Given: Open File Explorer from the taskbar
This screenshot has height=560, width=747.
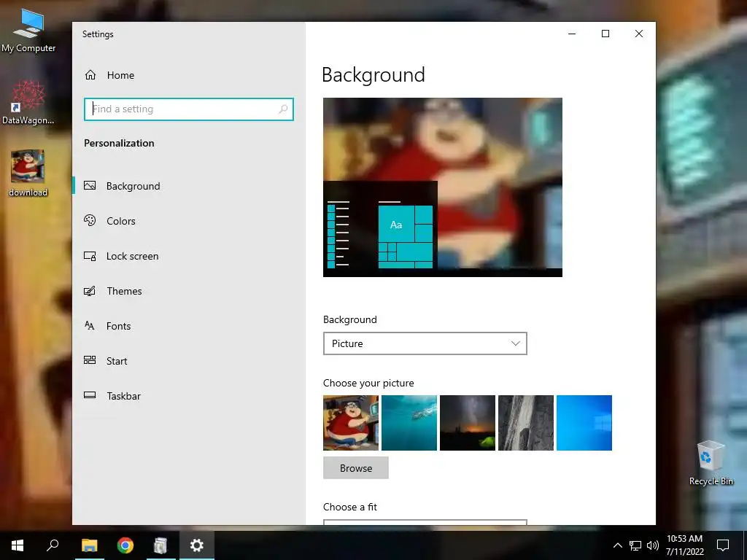Looking at the screenshot, I should [90, 545].
